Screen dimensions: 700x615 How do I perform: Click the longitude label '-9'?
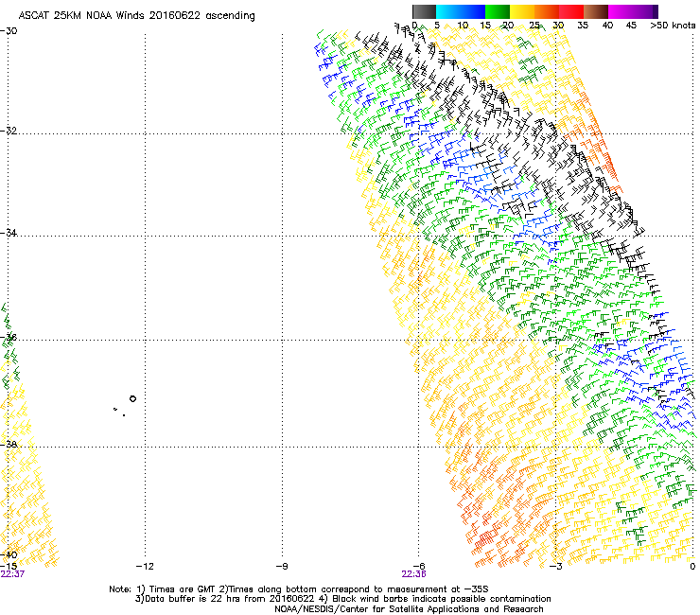(282, 566)
